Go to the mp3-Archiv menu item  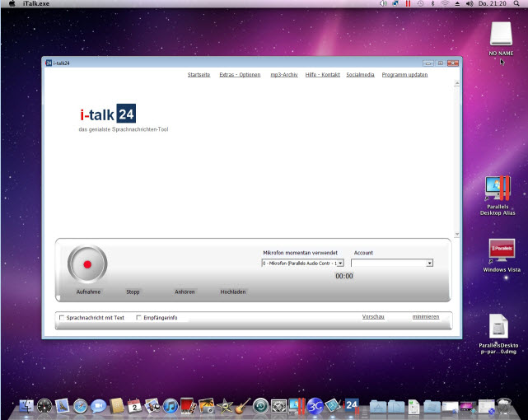click(285, 74)
